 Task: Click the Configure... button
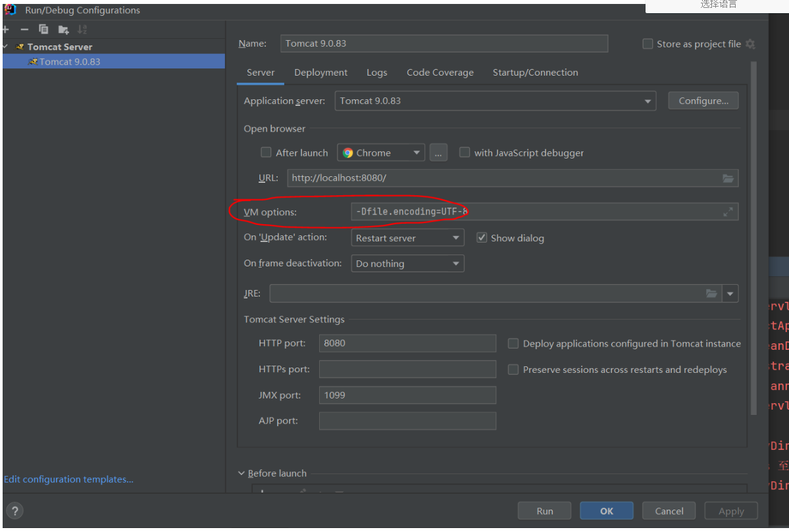(703, 101)
